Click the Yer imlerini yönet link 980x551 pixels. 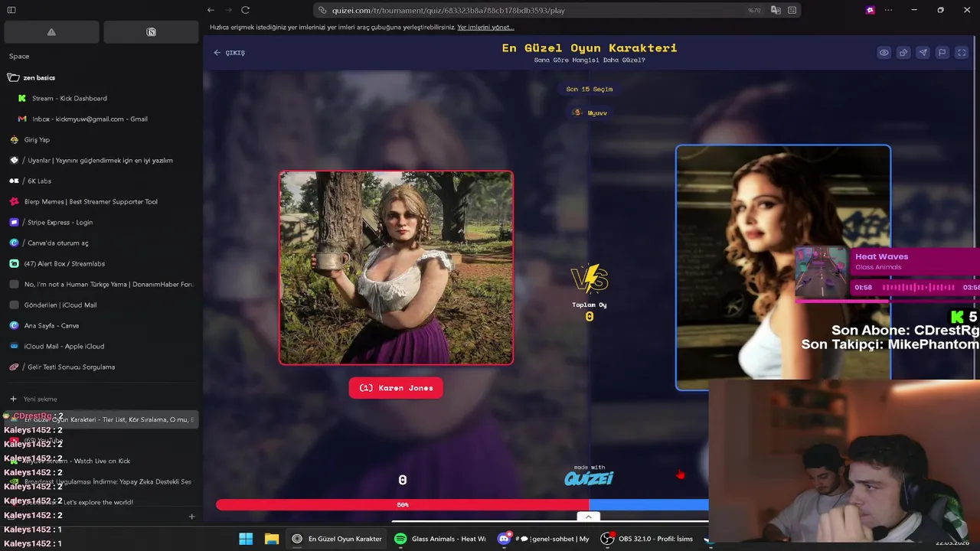point(485,27)
